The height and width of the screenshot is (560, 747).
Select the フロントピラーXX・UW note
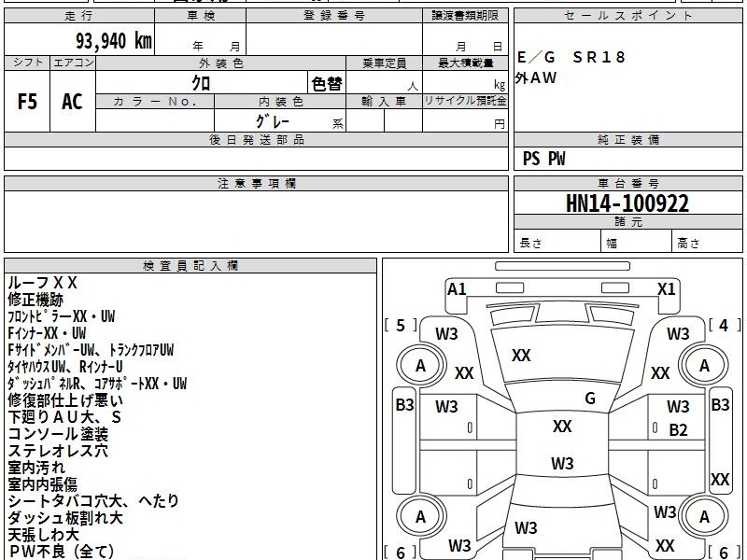(61, 316)
